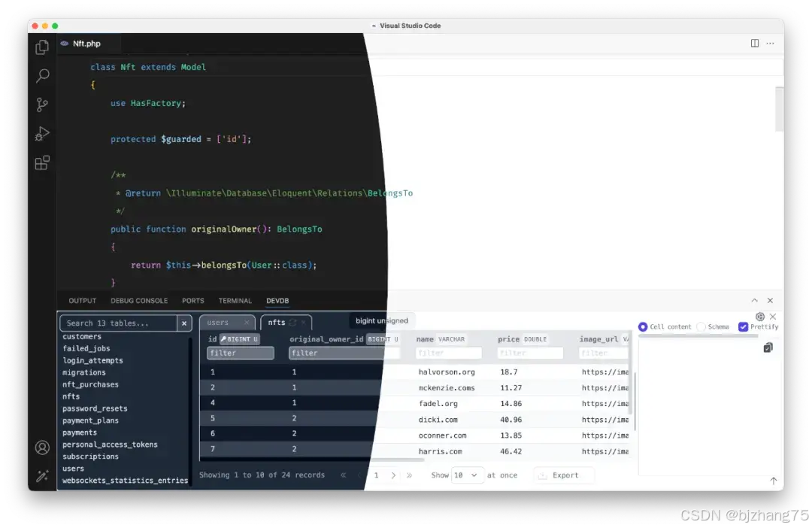Close the nfts table tab
Viewport: 812px width, 528px height.
click(x=304, y=323)
